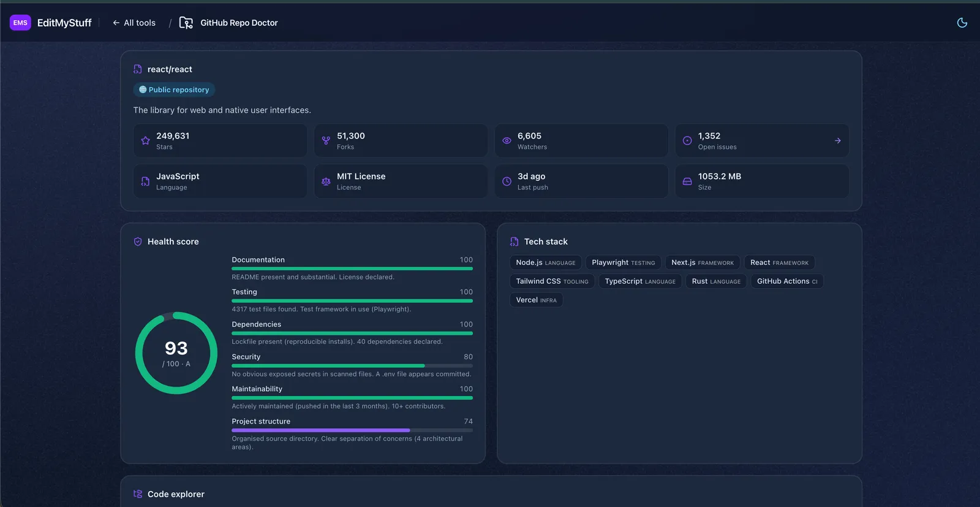This screenshot has height=507, width=980.
Task: Click the eye icon on the Watchers card
Action: click(x=507, y=140)
